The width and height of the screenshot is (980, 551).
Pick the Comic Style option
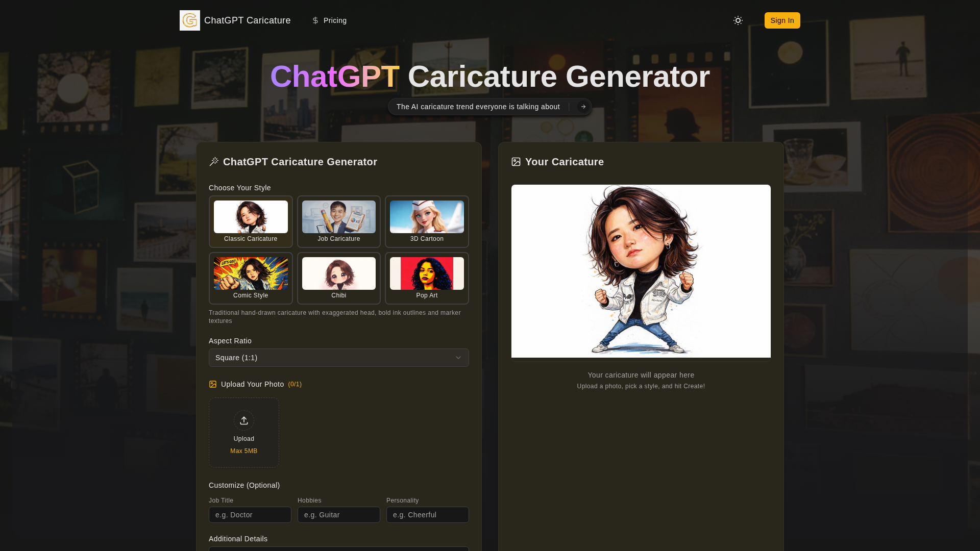point(251,278)
